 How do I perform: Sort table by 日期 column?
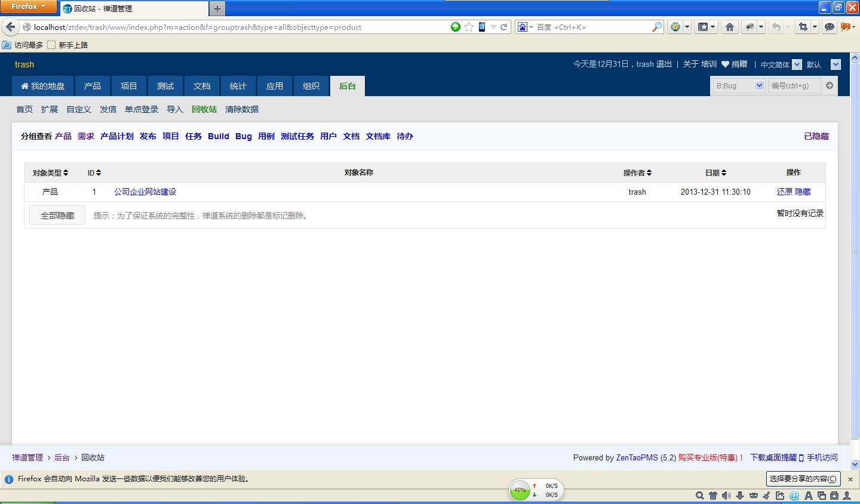click(x=715, y=173)
